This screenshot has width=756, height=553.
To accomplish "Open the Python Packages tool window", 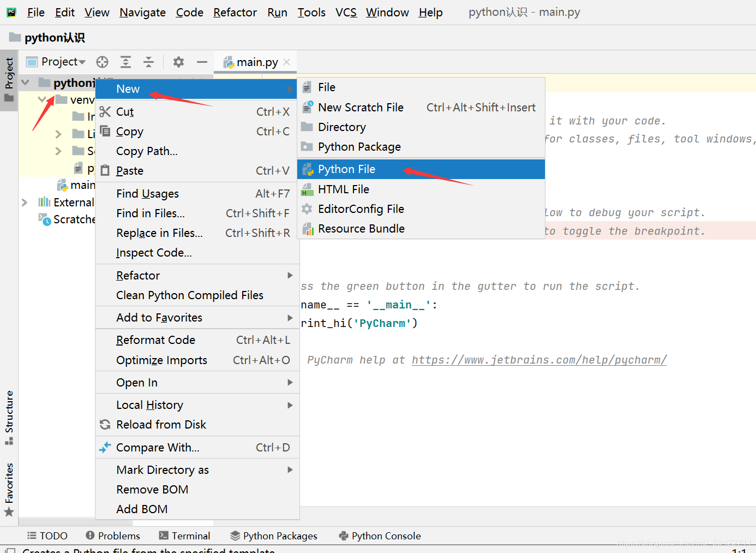I will [274, 536].
